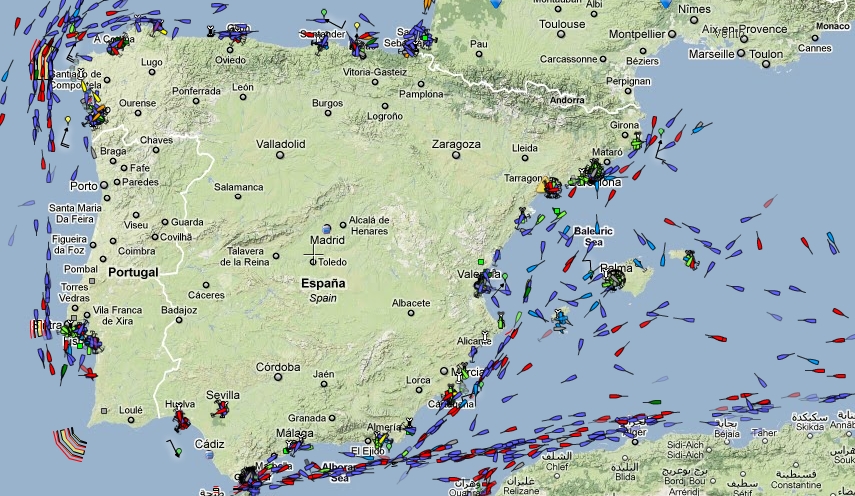This screenshot has height=496, width=855.
Task: Select the blue marker on Madrid
Action: click(x=327, y=228)
